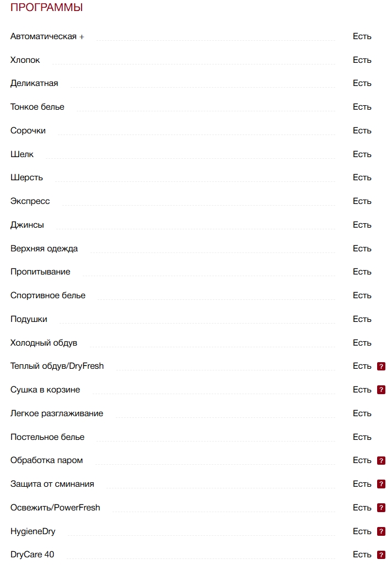Click the Тонкое белье label
Screen dimensions: 392x570
tap(37, 107)
